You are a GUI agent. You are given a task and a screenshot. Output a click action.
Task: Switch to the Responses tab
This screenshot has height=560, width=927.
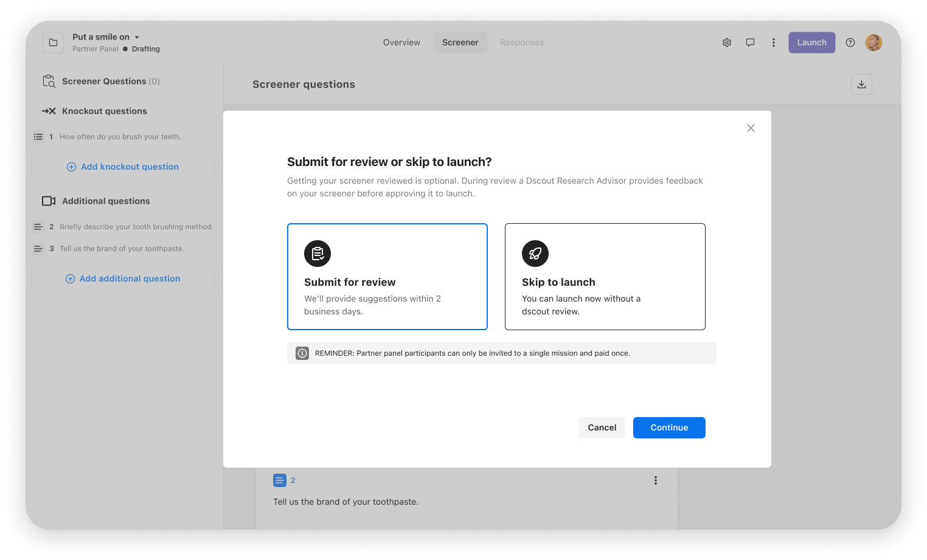pos(522,42)
